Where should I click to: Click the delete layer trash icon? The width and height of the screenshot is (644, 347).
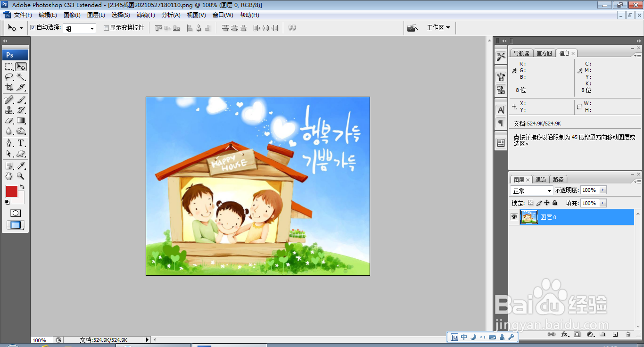pos(628,334)
